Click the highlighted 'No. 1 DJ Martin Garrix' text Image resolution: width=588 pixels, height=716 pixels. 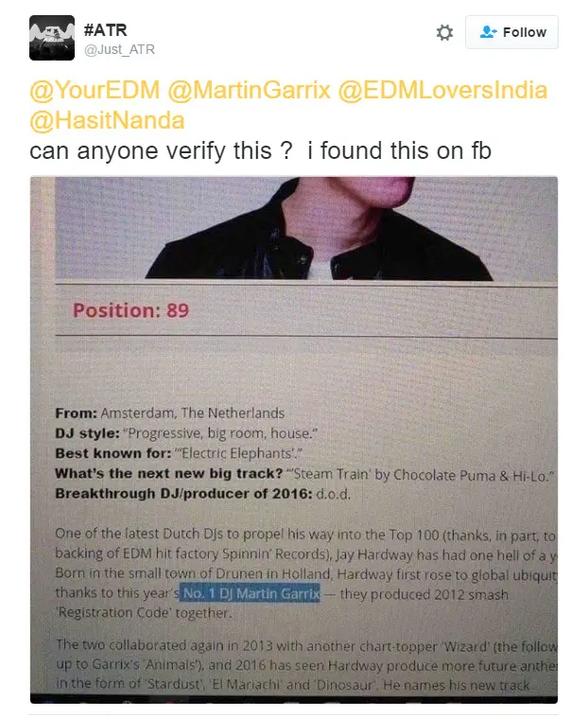pyautogui.click(x=250, y=594)
